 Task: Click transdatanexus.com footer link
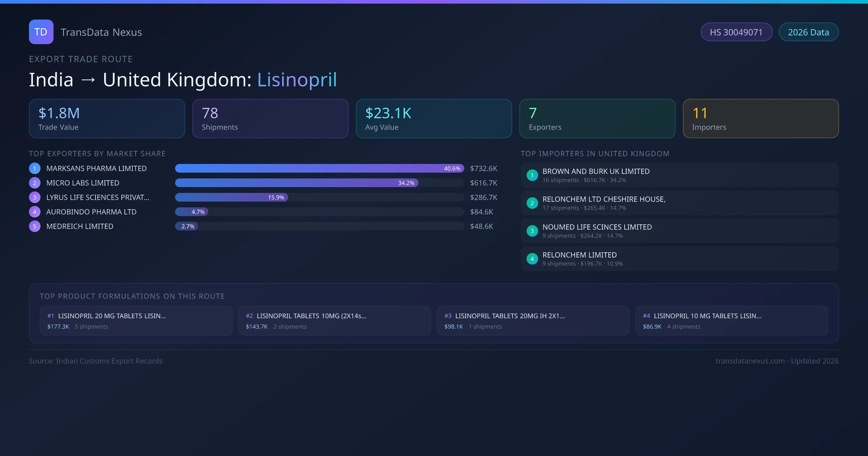tap(750, 361)
